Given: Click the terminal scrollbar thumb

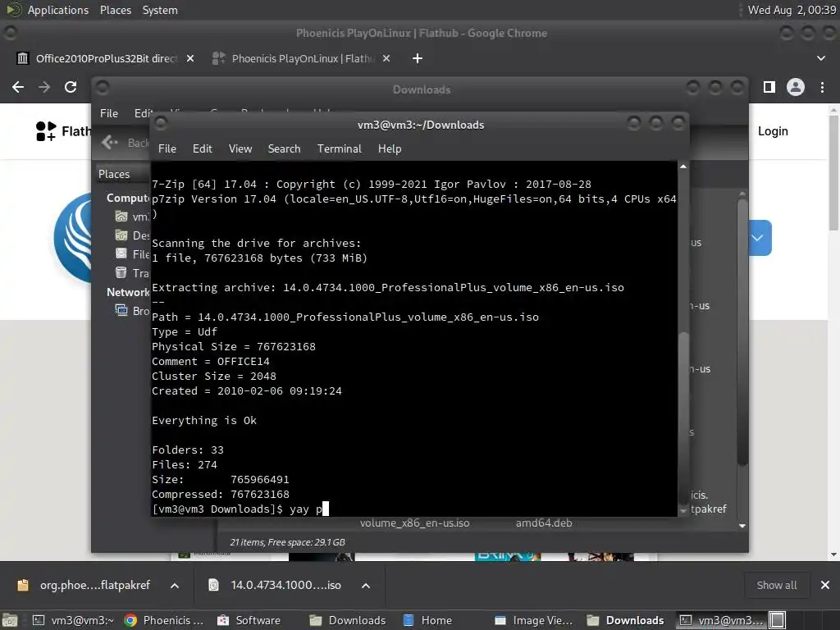Looking at the screenshot, I should (x=683, y=418).
